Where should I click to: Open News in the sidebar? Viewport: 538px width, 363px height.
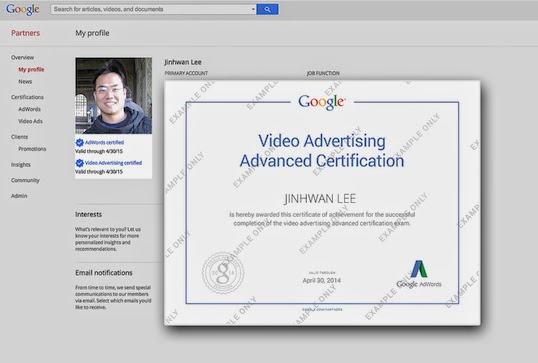point(25,81)
